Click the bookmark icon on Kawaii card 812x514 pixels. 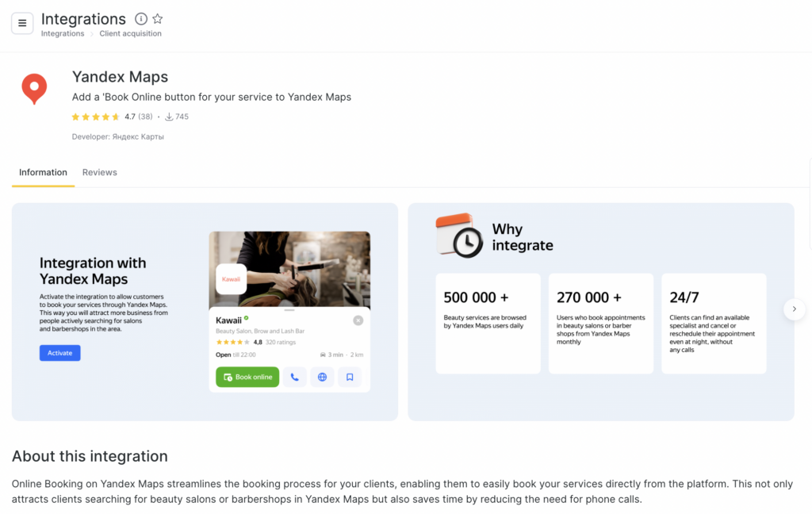pos(350,377)
